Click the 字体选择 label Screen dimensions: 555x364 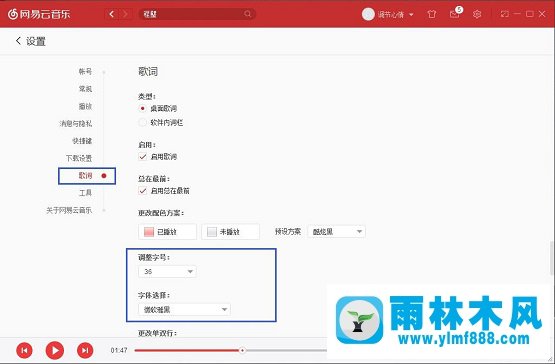(x=154, y=295)
